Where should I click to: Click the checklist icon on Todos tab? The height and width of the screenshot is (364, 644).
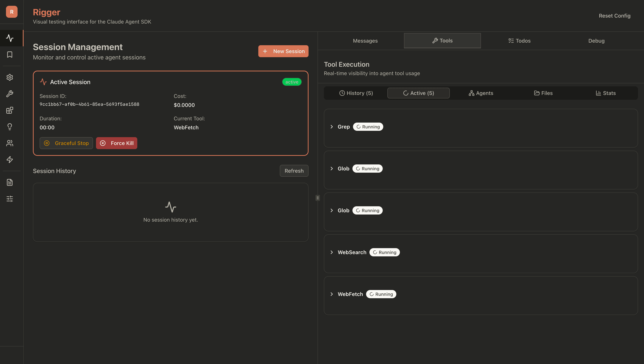pos(511,41)
